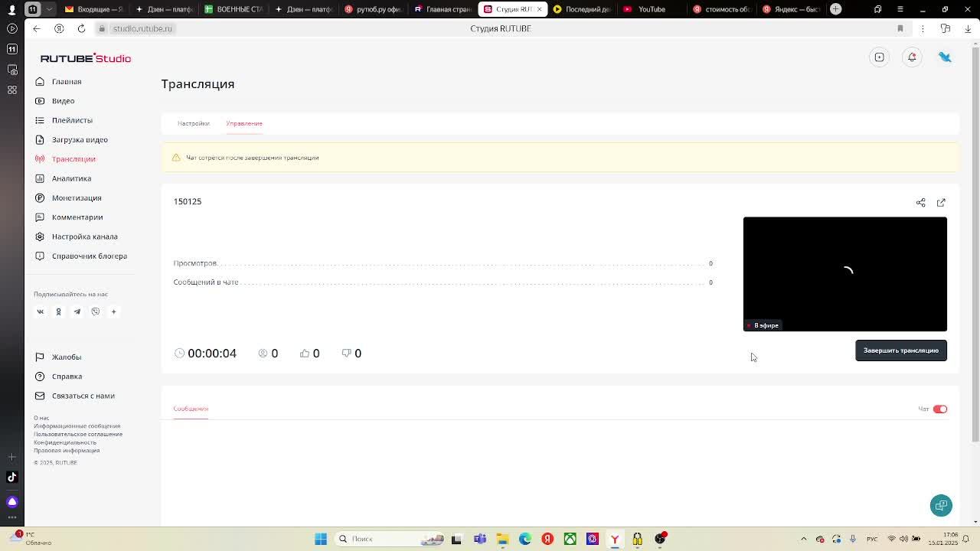980x551 pixels.
Task: Click the live stream preview player
Action: pyautogui.click(x=844, y=274)
